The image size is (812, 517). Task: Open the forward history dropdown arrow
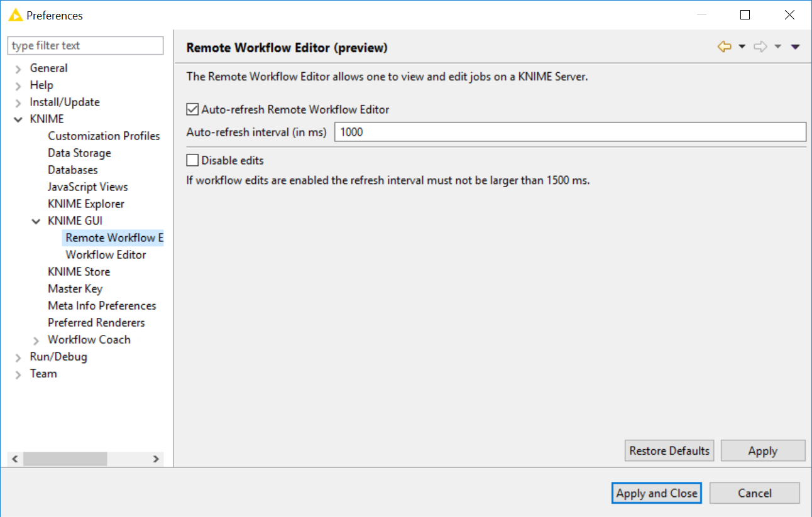tap(777, 47)
